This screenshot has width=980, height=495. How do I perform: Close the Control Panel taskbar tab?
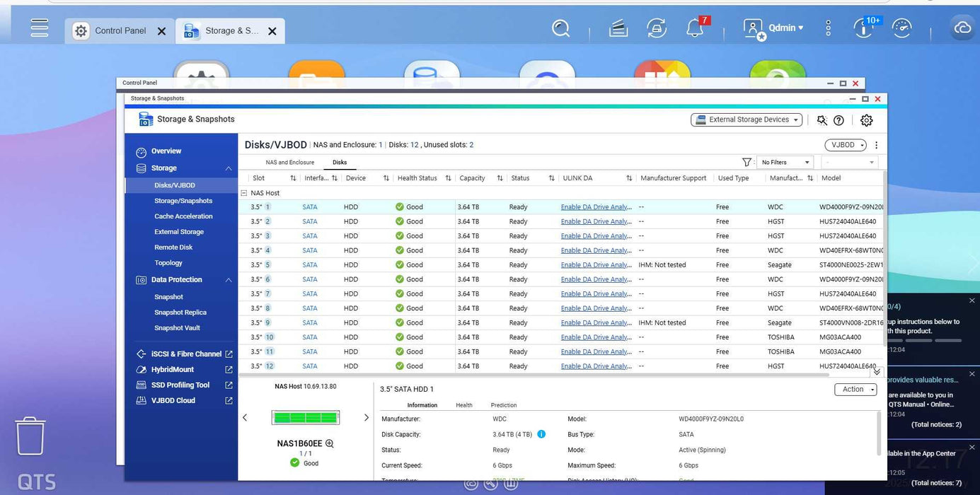pyautogui.click(x=161, y=31)
